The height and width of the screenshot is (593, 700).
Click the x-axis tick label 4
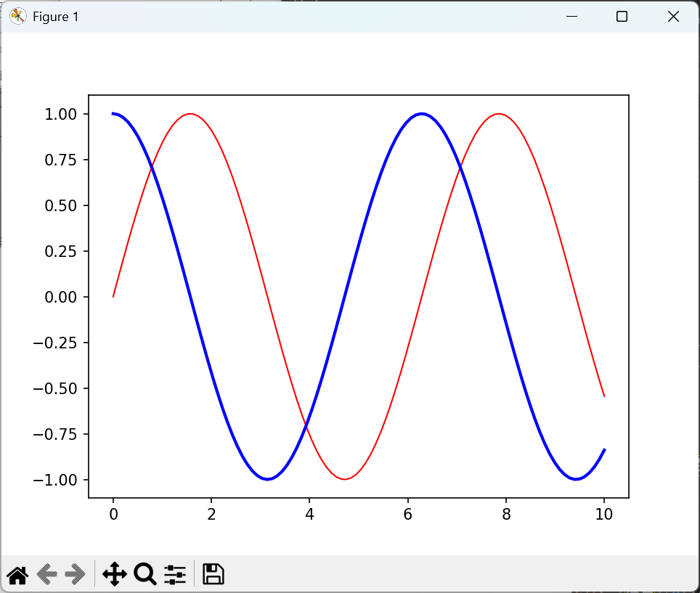click(309, 515)
